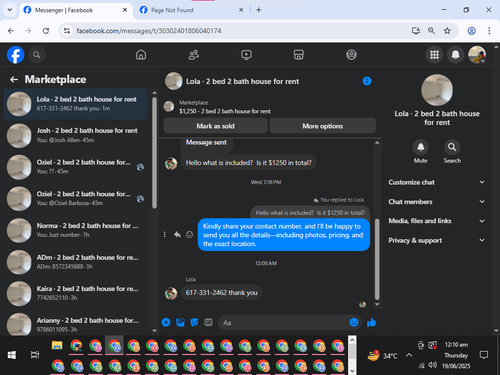
Task: Expand Media, files and links section
Action: pyautogui.click(x=437, y=221)
